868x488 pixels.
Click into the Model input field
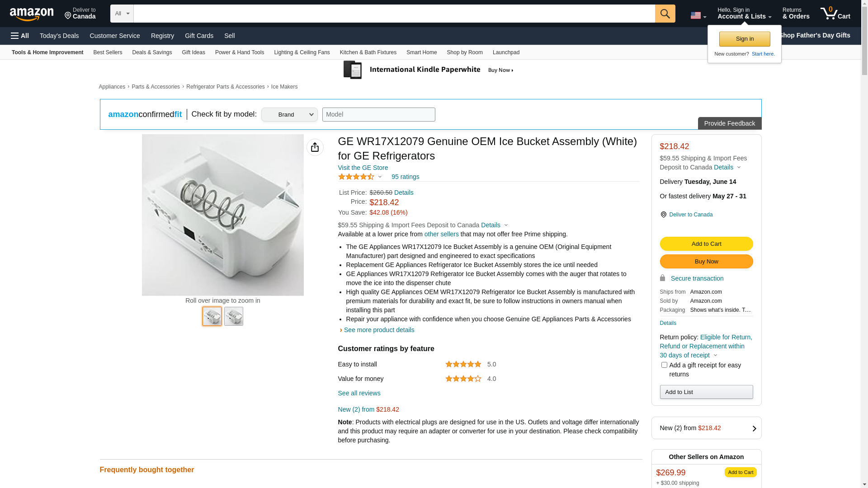pyautogui.click(x=378, y=114)
